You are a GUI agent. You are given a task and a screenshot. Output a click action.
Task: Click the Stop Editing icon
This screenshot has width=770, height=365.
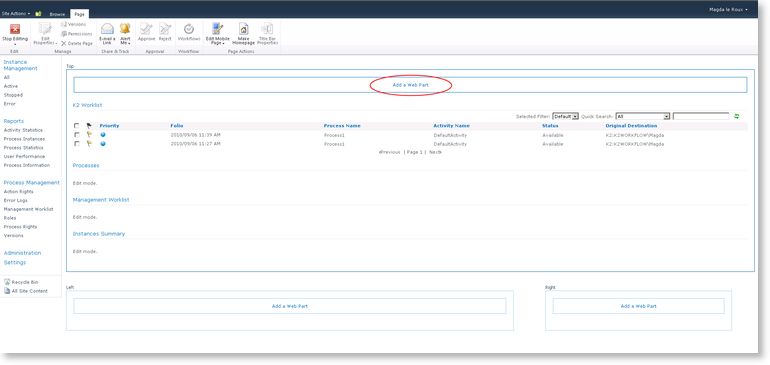pos(15,29)
